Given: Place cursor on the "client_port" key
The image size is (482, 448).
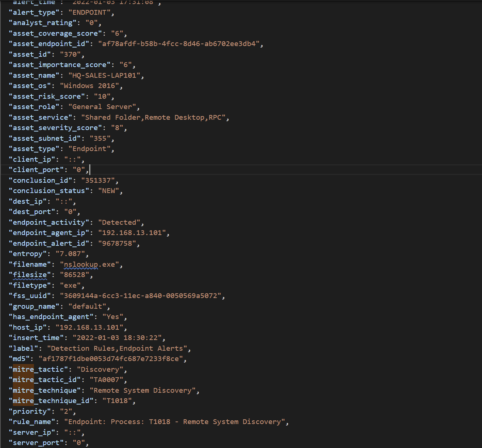Looking at the screenshot, I should (36, 170).
